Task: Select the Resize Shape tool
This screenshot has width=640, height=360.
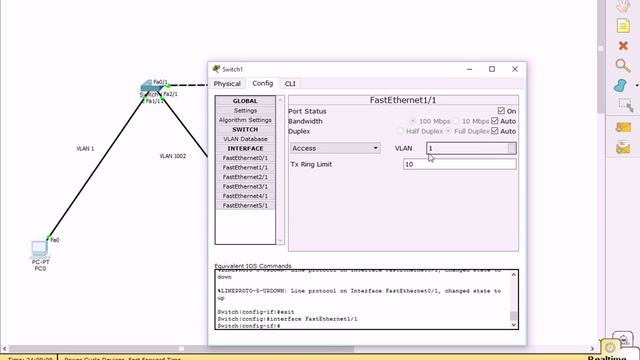Action: click(x=625, y=105)
